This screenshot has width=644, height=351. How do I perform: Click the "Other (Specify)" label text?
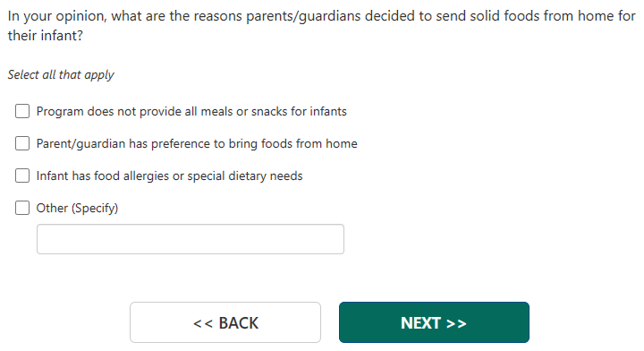point(77,208)
